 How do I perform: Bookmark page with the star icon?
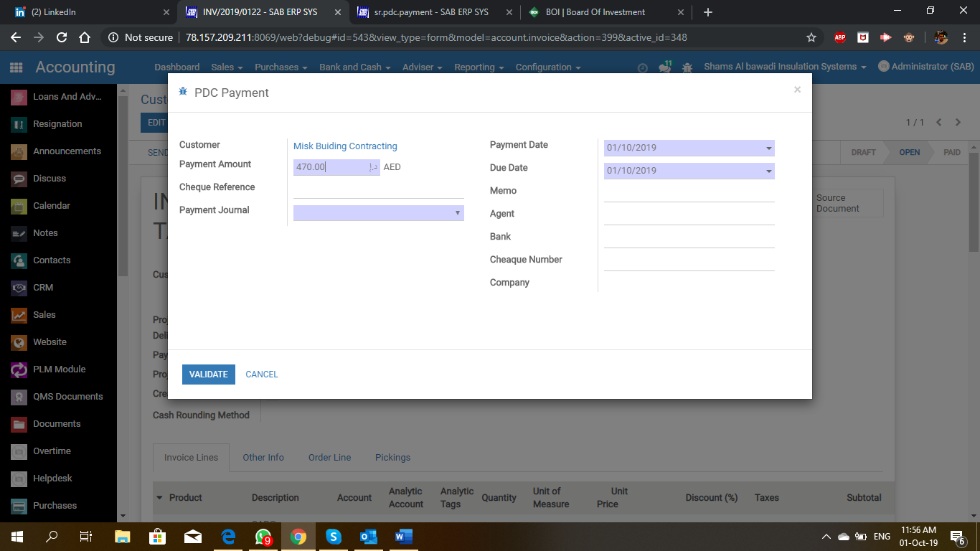click(x=811, y=37)
